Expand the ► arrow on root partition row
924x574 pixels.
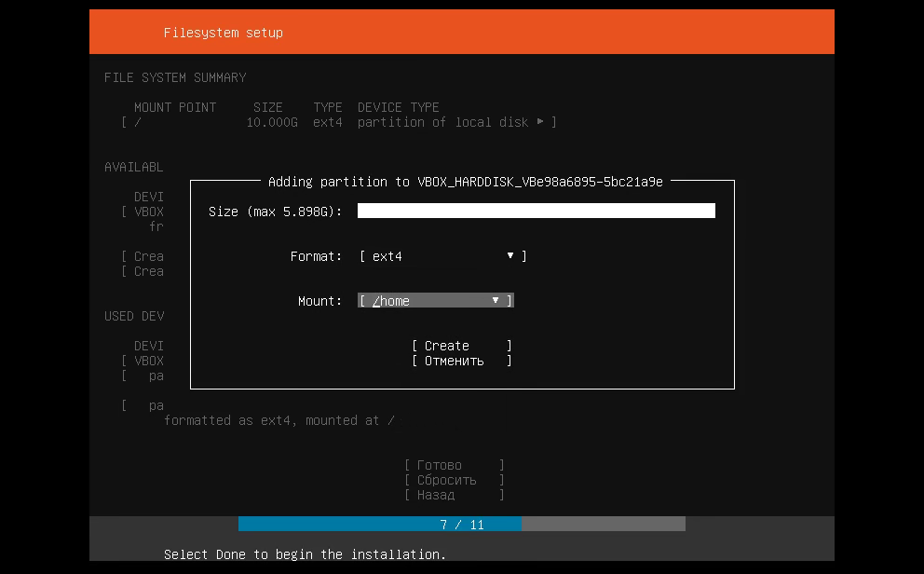(x=540, y=122)
